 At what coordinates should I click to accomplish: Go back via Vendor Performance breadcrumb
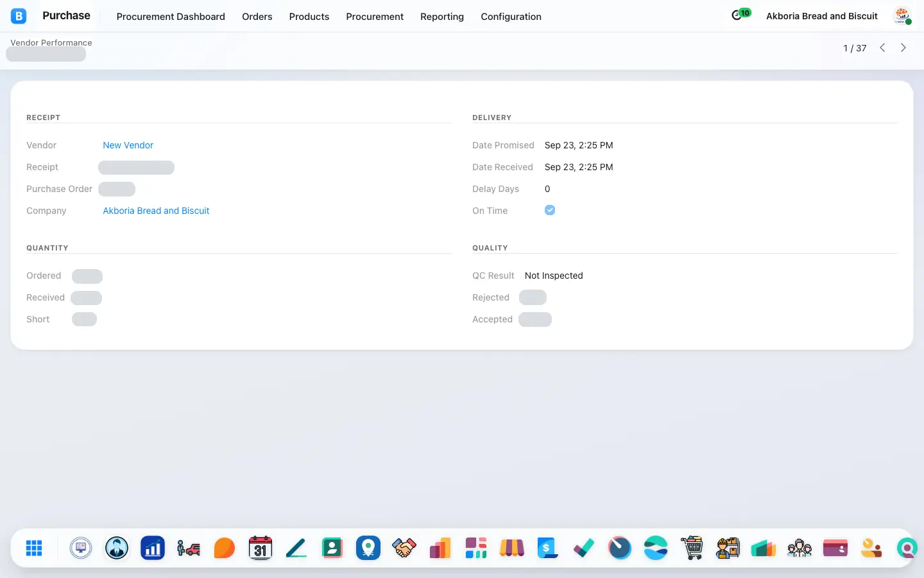tap(51, 42)
